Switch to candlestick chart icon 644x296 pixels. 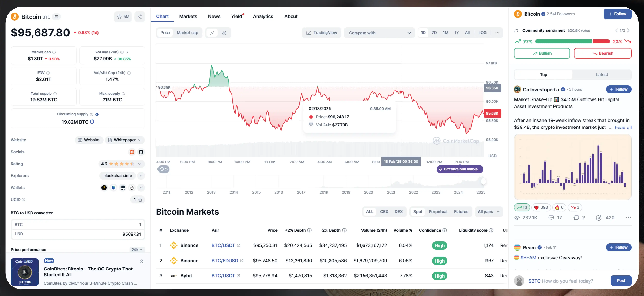click(x=224, y=33)
